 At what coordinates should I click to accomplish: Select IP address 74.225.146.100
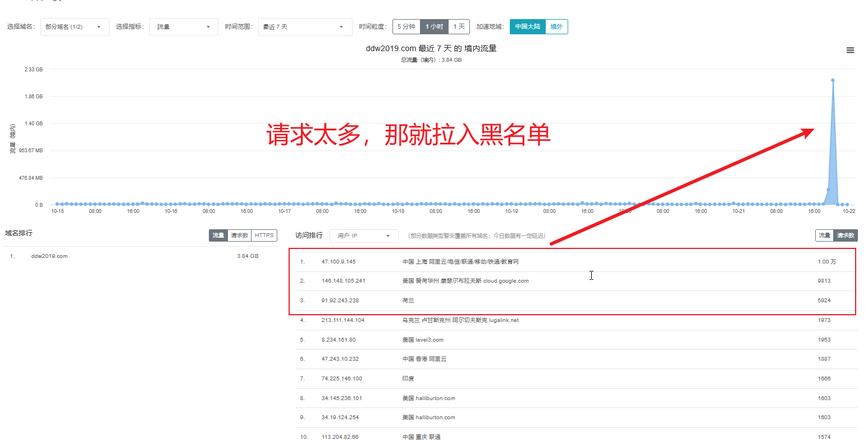pyautogui.click(x=342, y=379)
